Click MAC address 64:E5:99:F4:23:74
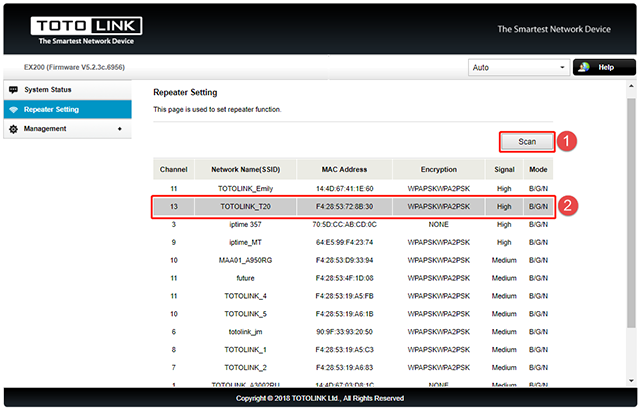The image size is (640, 409). [344, 242]
